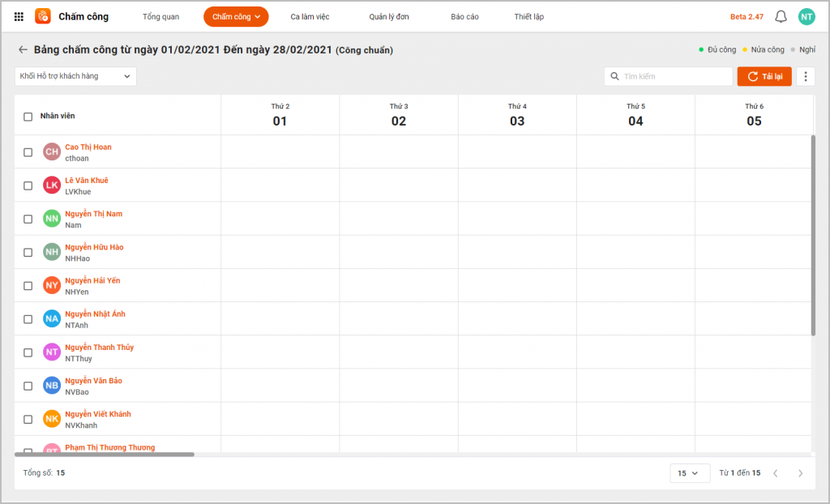830x504 pixels.
Task: Open the three-dot more options menu
Action: click(805, 76)
